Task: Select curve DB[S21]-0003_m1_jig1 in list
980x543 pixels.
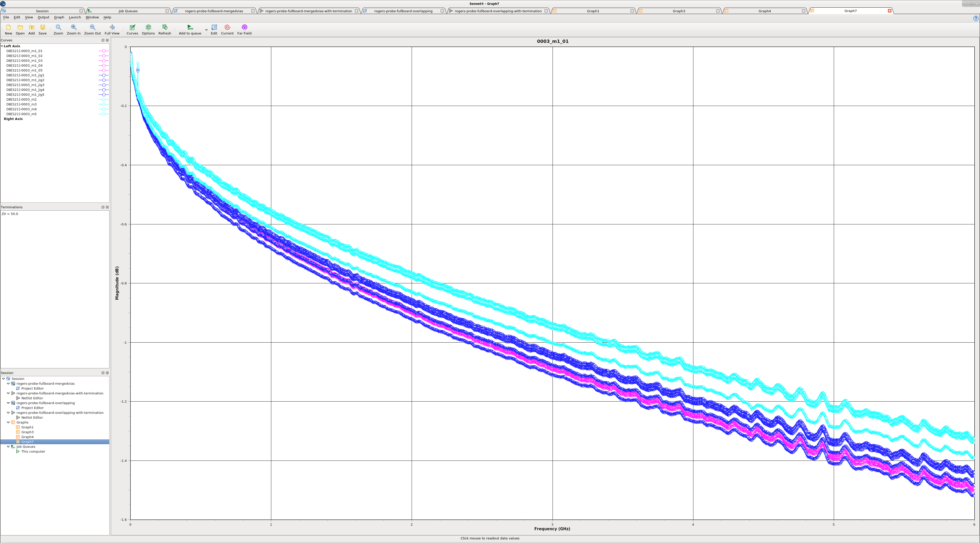Action: 25,75
